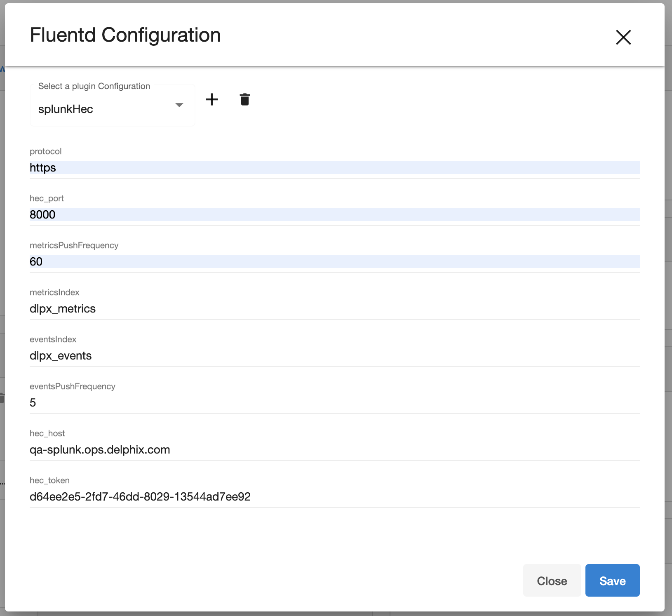Select the metricsPushFrequency field showing 60
672x616 pixels.
pos(334,261)
